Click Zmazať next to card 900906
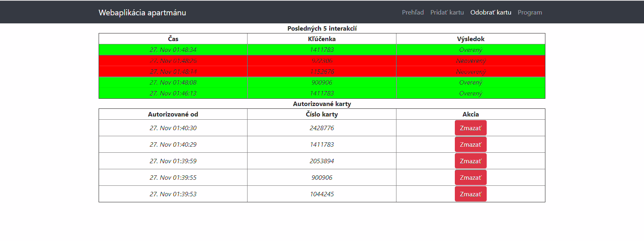644x241 pixels. [471, 178]
